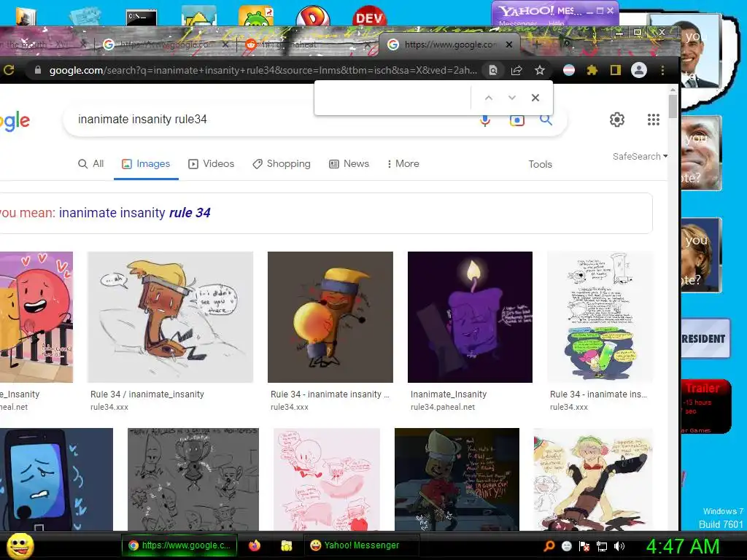Search by image with camera icon
Viewport: 747px width, 560px height.
click(x=517, y=120)
